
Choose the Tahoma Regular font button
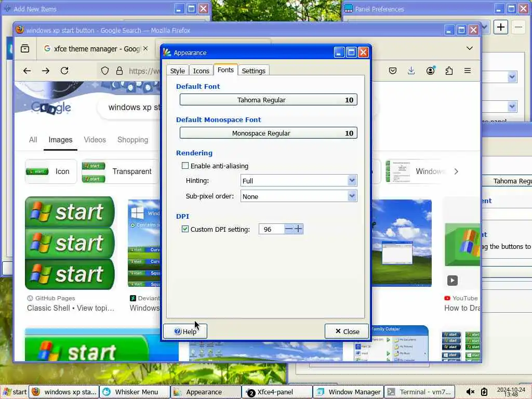coord(269,100)
